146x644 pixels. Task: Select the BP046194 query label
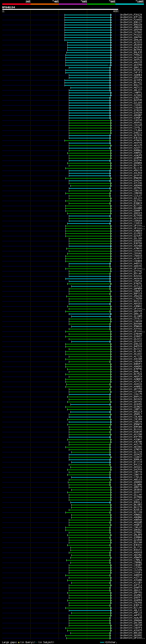click(x=8, y=8)
